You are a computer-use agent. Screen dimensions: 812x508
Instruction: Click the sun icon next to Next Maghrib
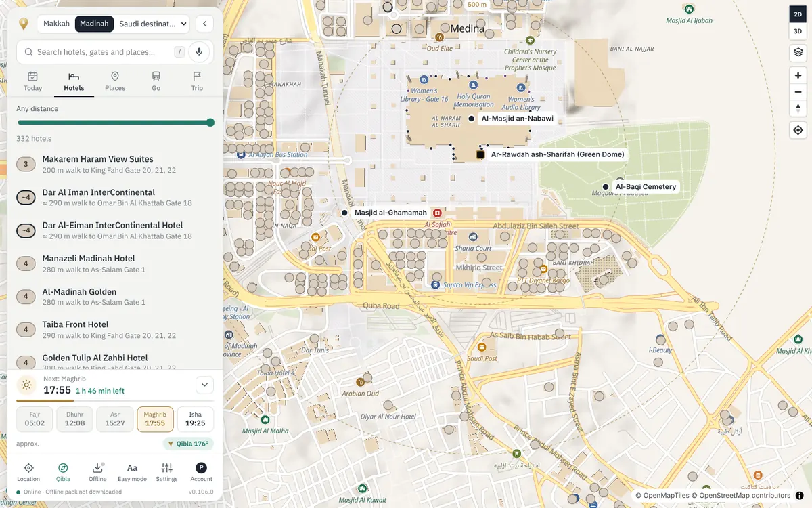point(26,385)
